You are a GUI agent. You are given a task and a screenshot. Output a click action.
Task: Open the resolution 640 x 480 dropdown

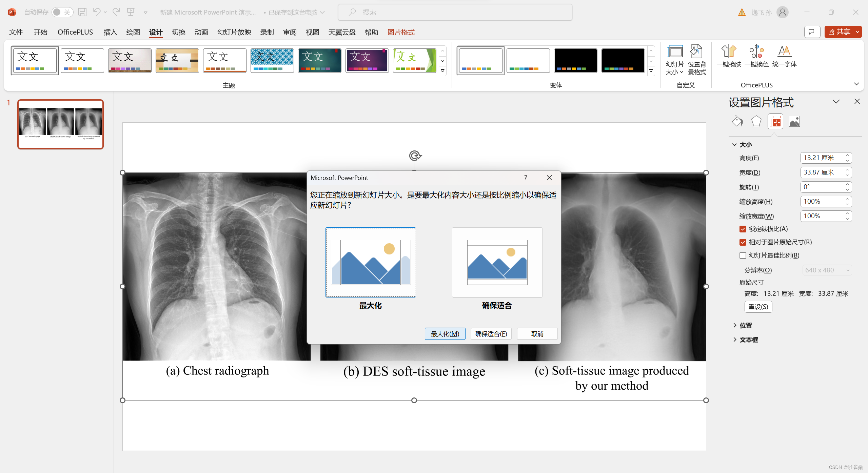827,270
